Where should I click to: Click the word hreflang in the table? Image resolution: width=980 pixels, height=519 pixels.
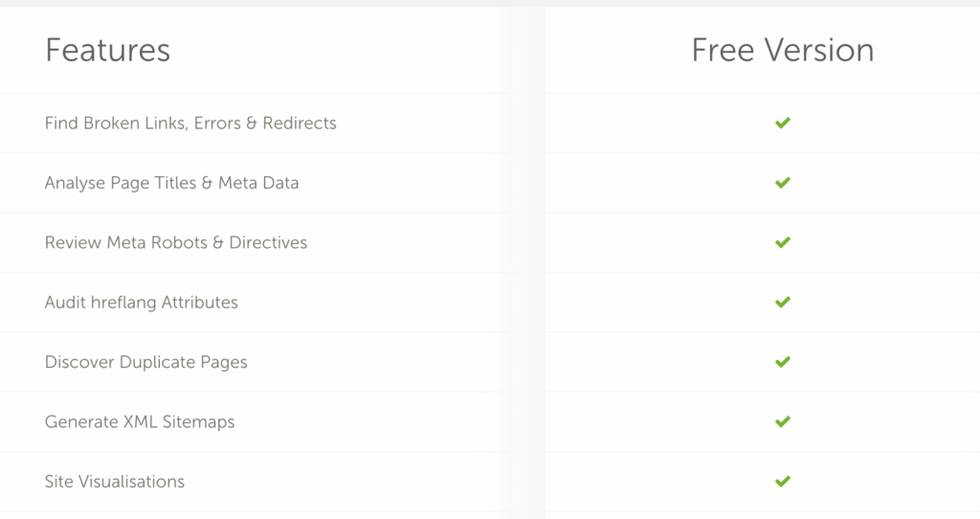click(123, 303)
